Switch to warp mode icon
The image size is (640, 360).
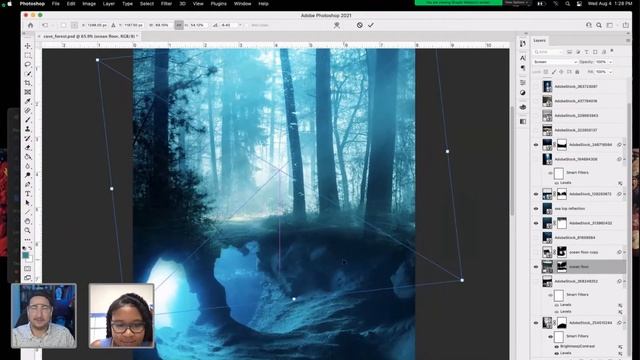pos(337,25)
